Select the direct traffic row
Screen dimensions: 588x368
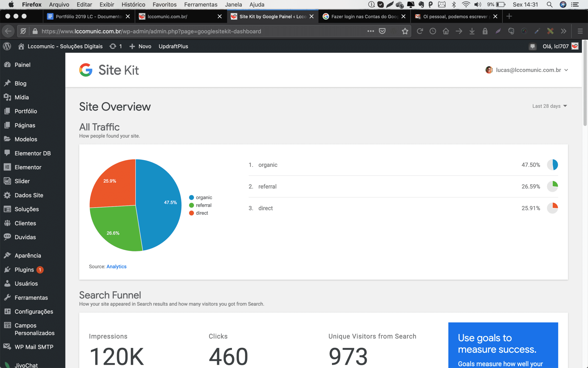point(403,208)
